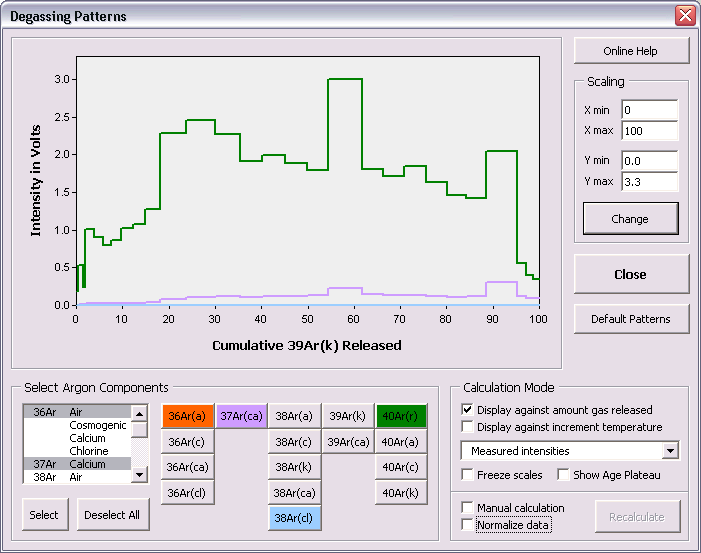
Task: Open the Measured intensities dropdown
Action: coord(670,451)
